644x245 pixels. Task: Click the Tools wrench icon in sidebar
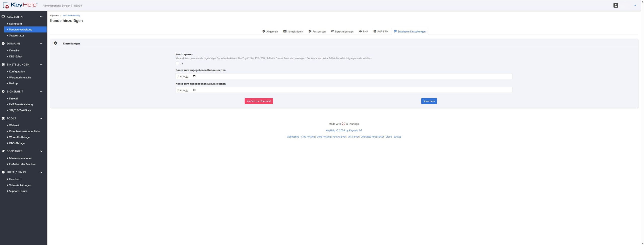point(3,118)
